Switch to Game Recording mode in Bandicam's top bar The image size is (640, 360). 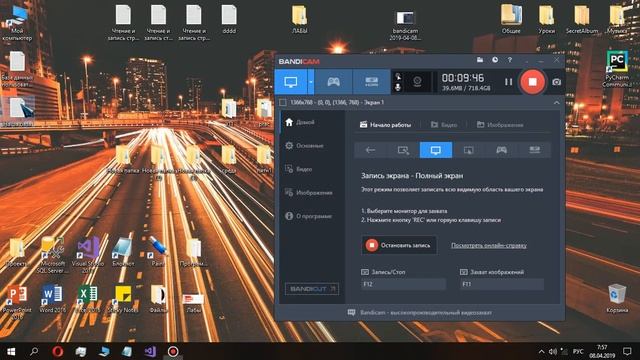pyautogui.click(x=333, y=82)
